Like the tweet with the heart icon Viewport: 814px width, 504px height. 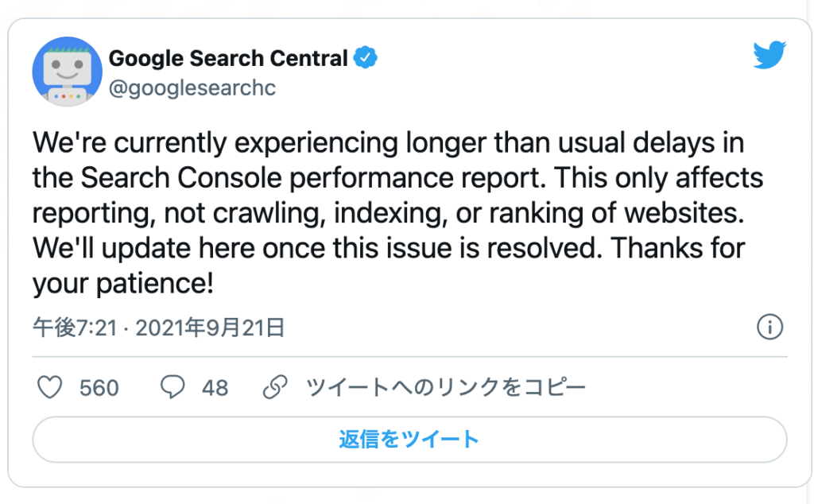click(x=50, y=387)
